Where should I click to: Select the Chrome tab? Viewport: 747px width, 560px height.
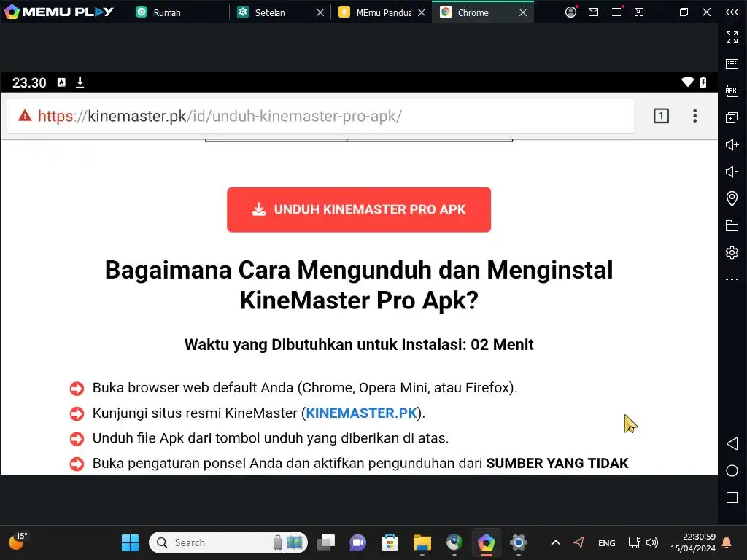473,12
